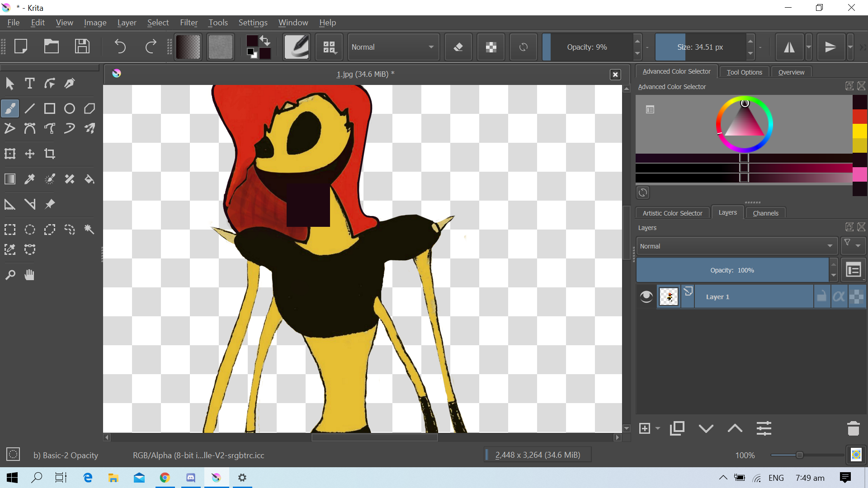Select the Gradient tool

tap(10, 179)
